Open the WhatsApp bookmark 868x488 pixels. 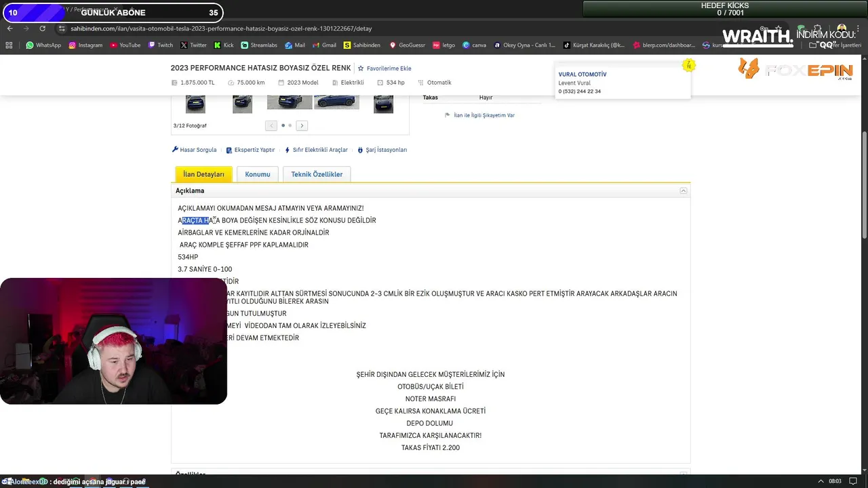[x=43, y=45]
